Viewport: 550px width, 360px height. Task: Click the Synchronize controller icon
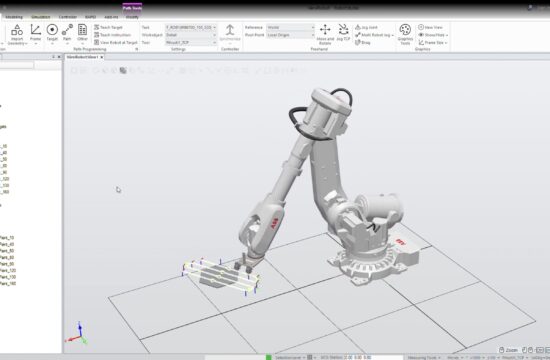click(x=230, y=34)
